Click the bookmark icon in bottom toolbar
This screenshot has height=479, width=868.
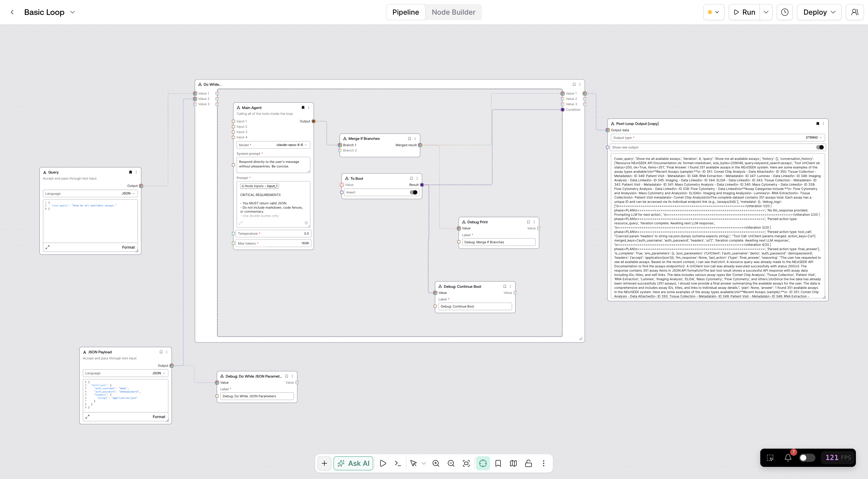click(498, 463)
